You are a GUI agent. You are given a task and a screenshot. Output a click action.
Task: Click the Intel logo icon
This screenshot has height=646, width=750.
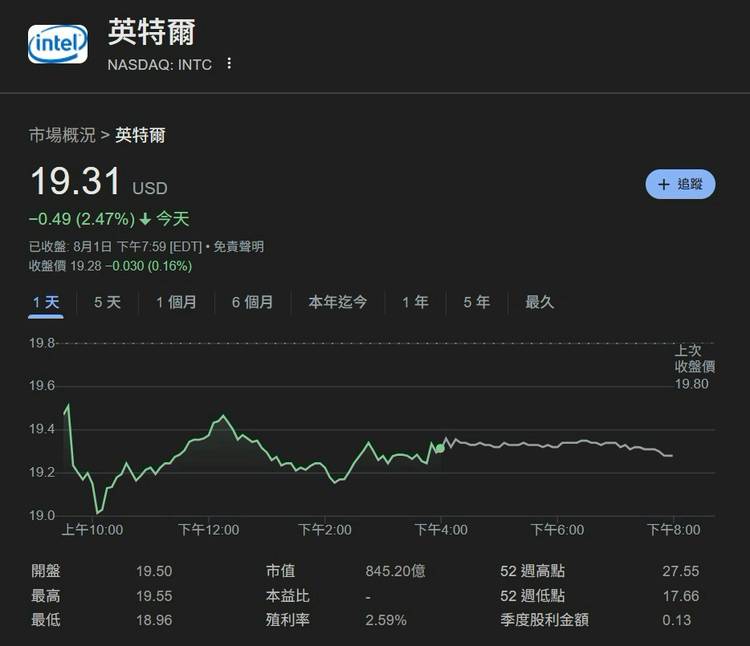pos(58,44)
